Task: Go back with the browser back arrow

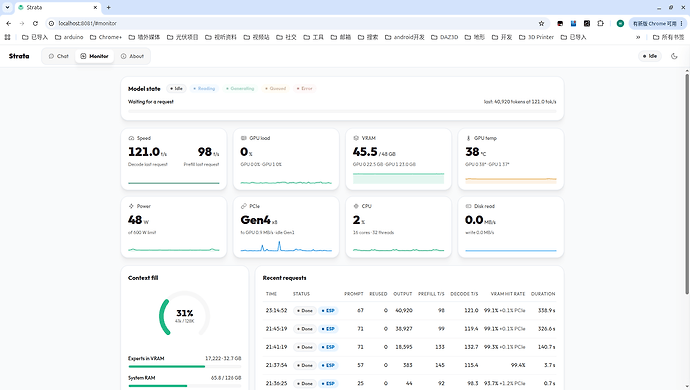Action: click(9, 23)
